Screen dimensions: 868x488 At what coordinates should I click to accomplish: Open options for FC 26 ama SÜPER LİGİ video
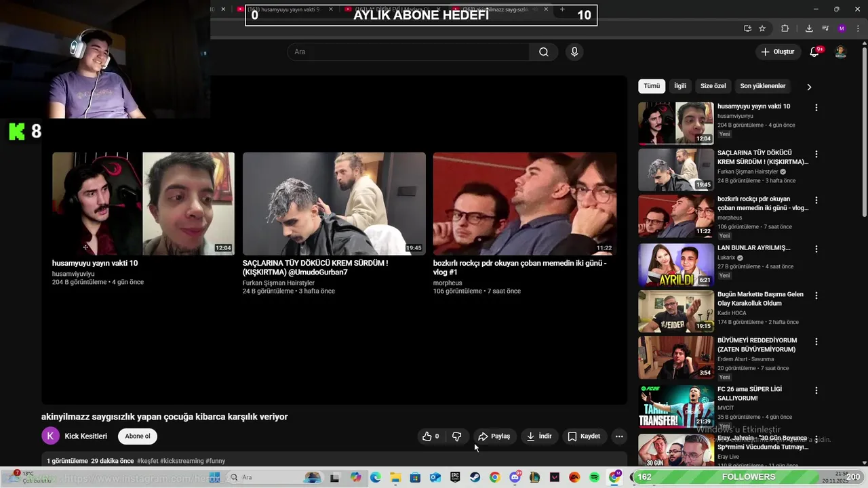(x=816, y=391)
